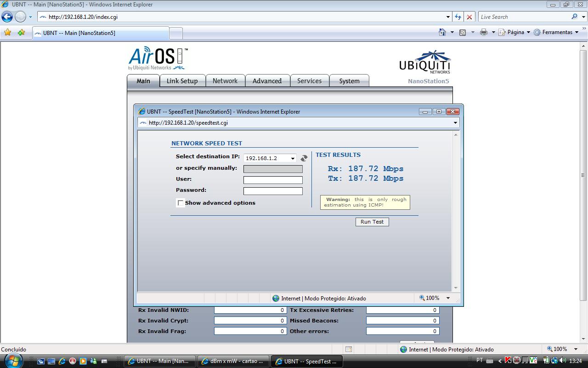This screenshot has width=588, height=368.
Task: Click the taskbar clock showing 13:24
Action: point(576,361)
